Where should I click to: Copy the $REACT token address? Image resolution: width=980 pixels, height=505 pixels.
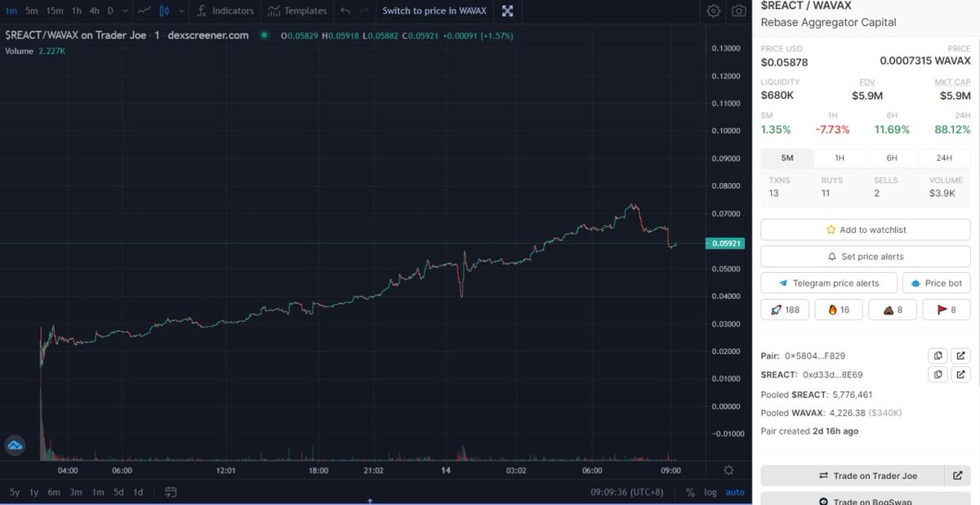[938, 374]
